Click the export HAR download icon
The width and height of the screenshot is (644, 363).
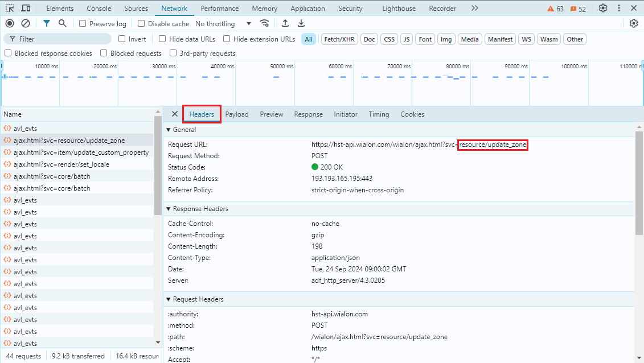click(301, 23)
